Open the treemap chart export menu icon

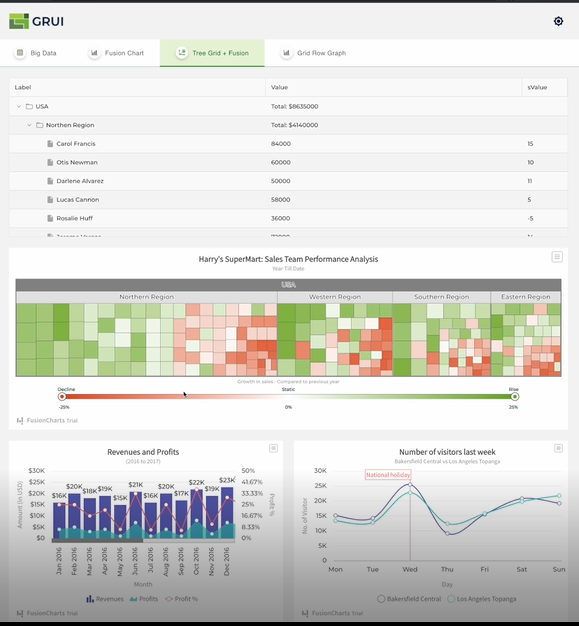(557, 257)
